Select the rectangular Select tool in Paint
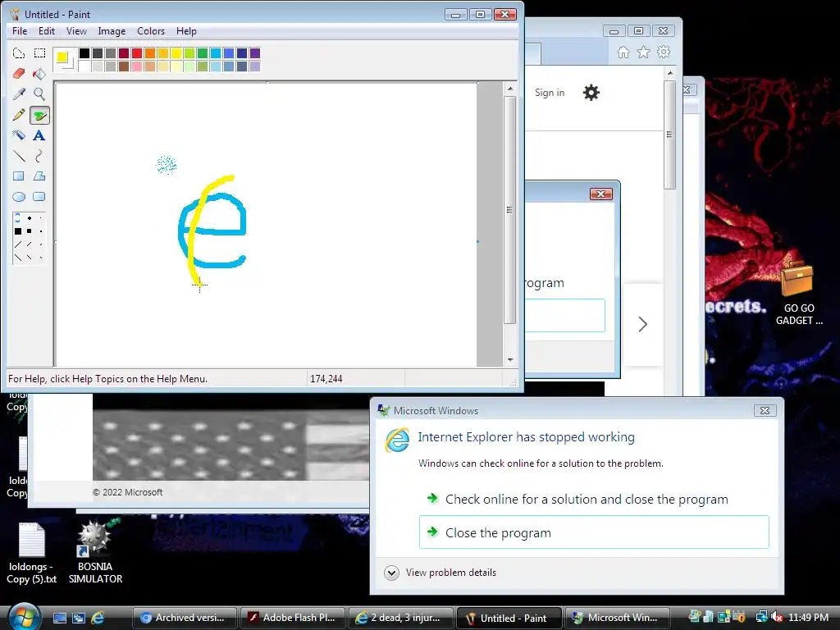Screen dimensions: 840x630 [x=39, y=53]
